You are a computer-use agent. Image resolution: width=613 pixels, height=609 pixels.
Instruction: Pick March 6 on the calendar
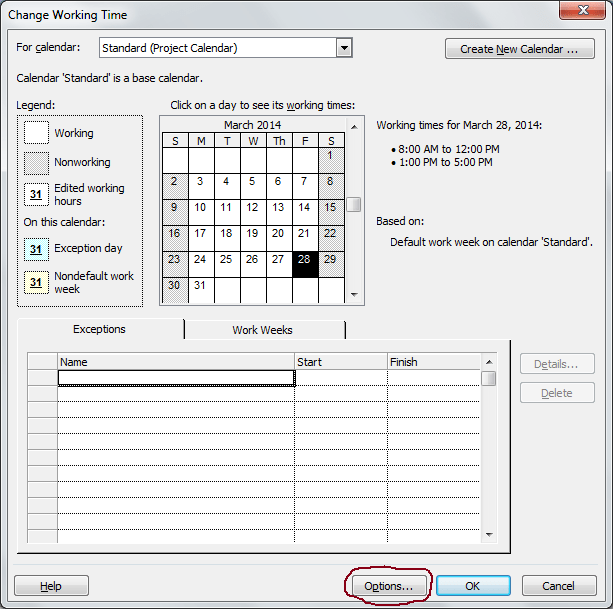(279, 186)
